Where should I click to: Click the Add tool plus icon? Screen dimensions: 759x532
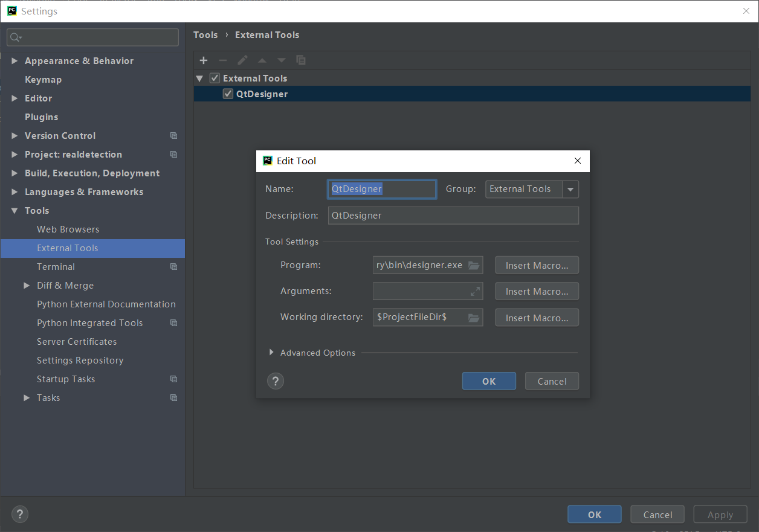(204, 60)
